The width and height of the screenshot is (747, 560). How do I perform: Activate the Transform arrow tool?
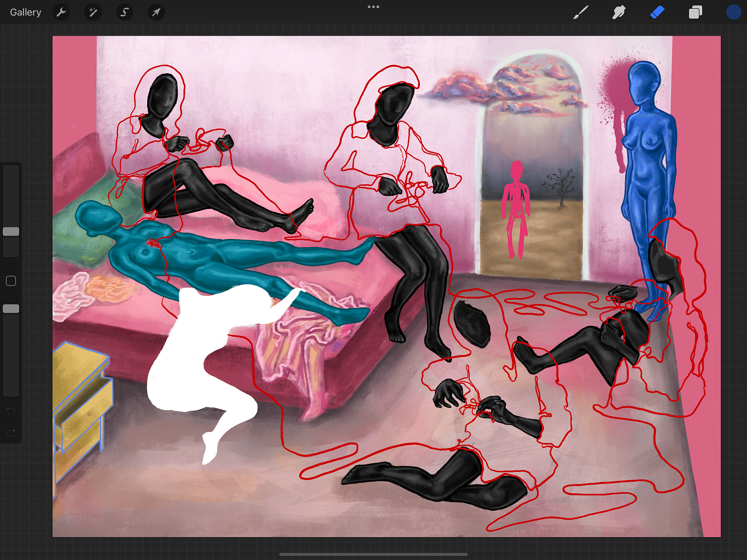coord(156,12)
